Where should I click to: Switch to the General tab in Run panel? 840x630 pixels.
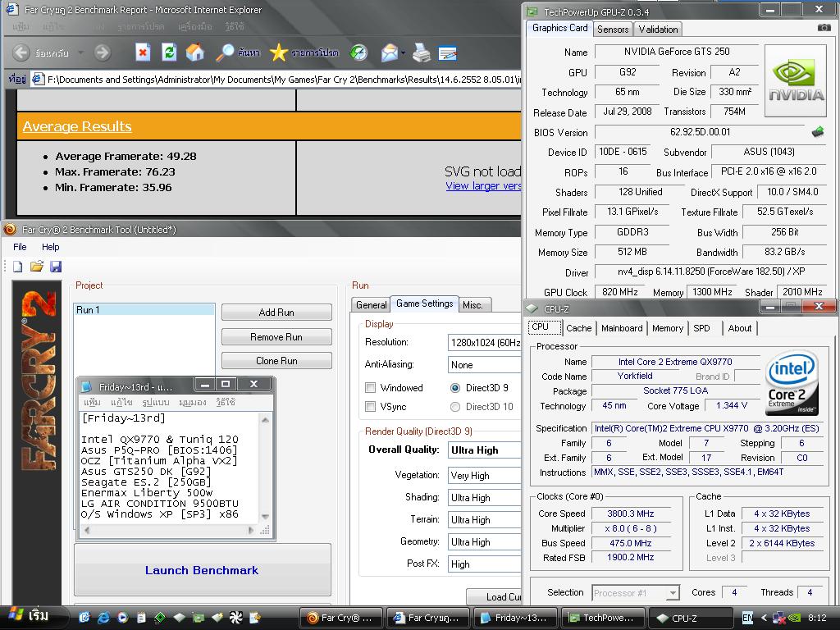[371, 305]
